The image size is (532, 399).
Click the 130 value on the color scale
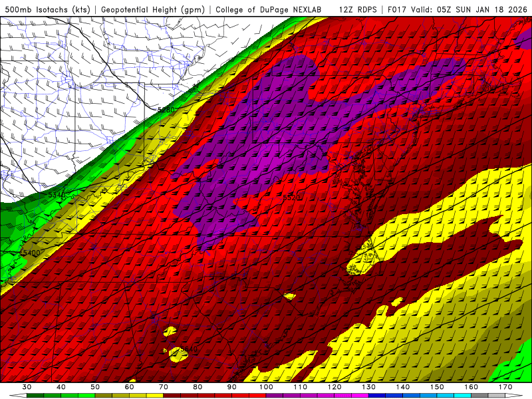coord(369,387)
